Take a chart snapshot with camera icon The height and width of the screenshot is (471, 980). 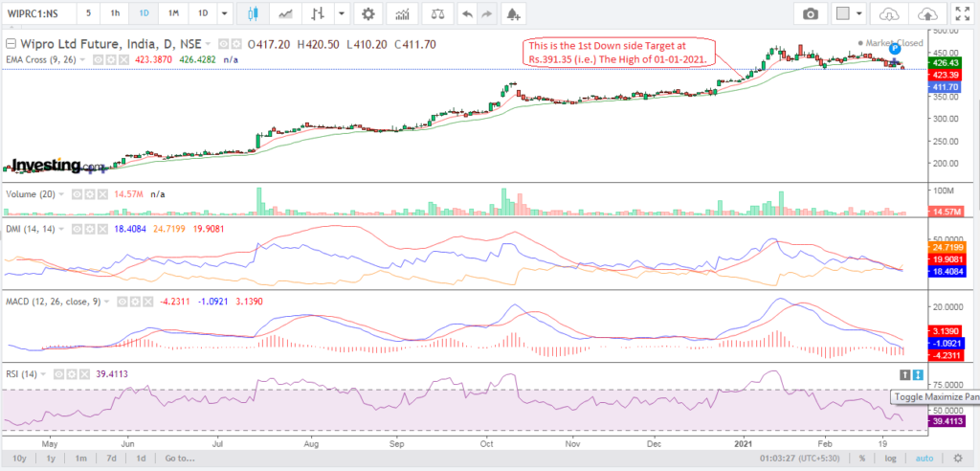coord(811,13)
